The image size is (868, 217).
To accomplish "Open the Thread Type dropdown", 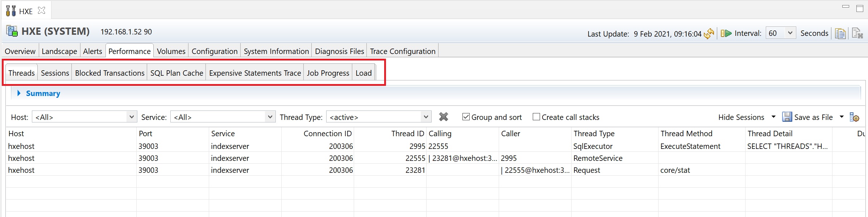I will click(426, 117).
